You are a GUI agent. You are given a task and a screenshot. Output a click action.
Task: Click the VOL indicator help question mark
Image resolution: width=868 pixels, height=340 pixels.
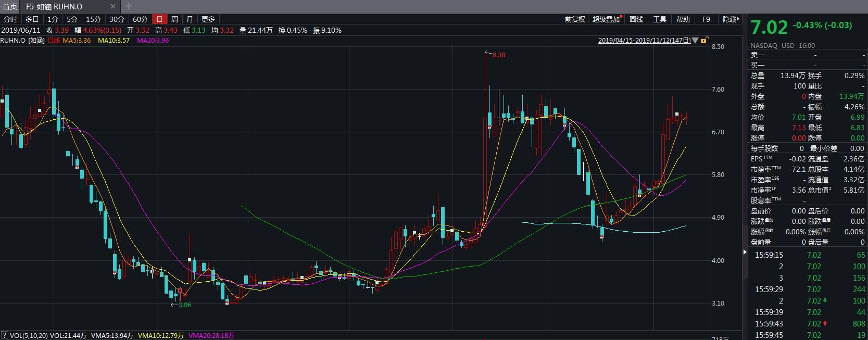[5, 336]
